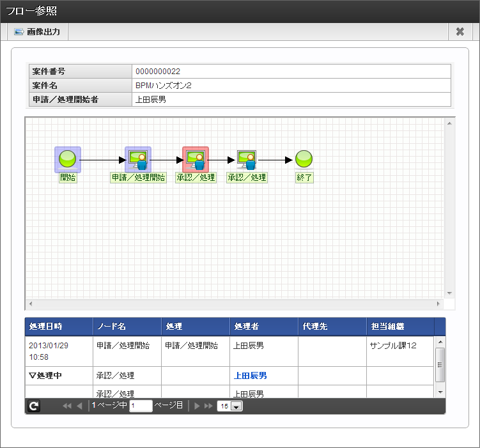The image size is (480, 448).
Task: Click the 案件番号 value 0000000022
Action: click(158, 72)
